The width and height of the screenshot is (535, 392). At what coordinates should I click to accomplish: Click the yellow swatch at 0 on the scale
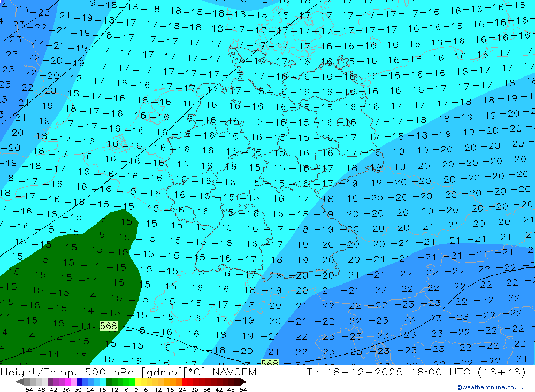138,381
